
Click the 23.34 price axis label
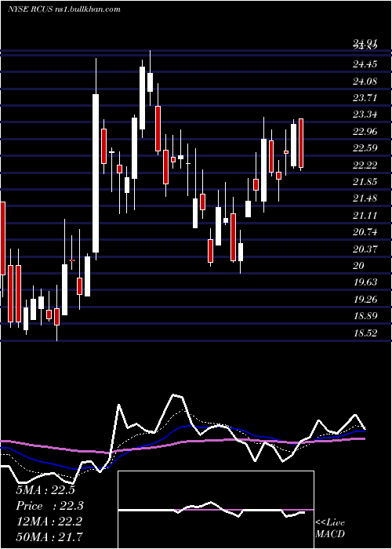point(365,115)
